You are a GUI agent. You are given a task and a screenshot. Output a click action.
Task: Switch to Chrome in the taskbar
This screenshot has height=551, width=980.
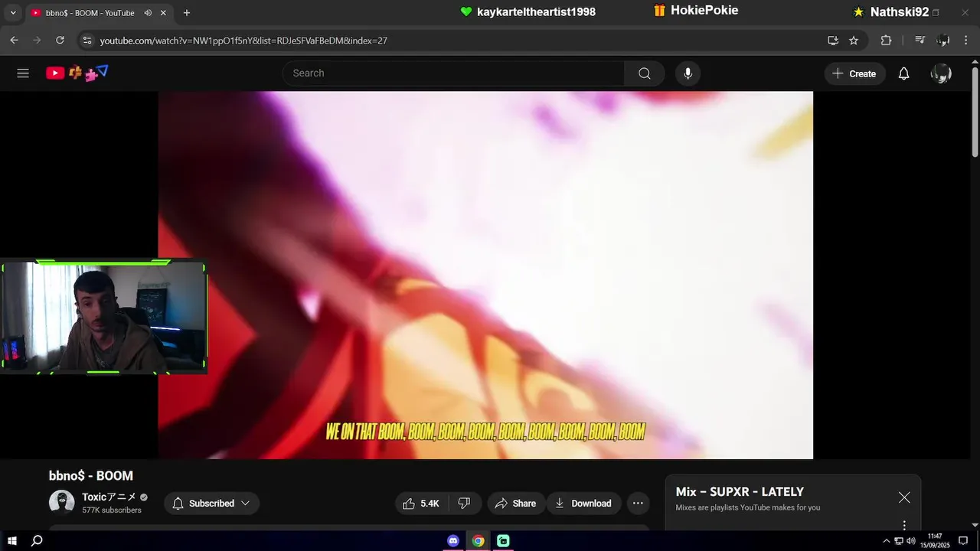tap(478, 540)
